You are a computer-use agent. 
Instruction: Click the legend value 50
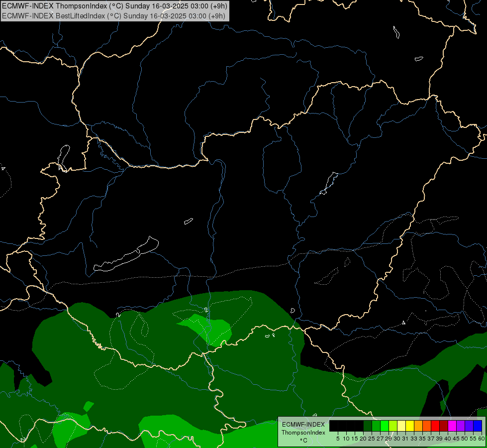tap(465, 439)
